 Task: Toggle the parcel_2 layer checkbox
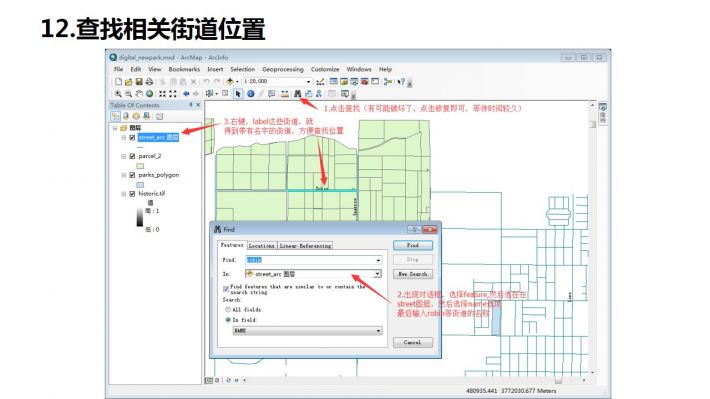pyautogui.click(x=132, y=156)
